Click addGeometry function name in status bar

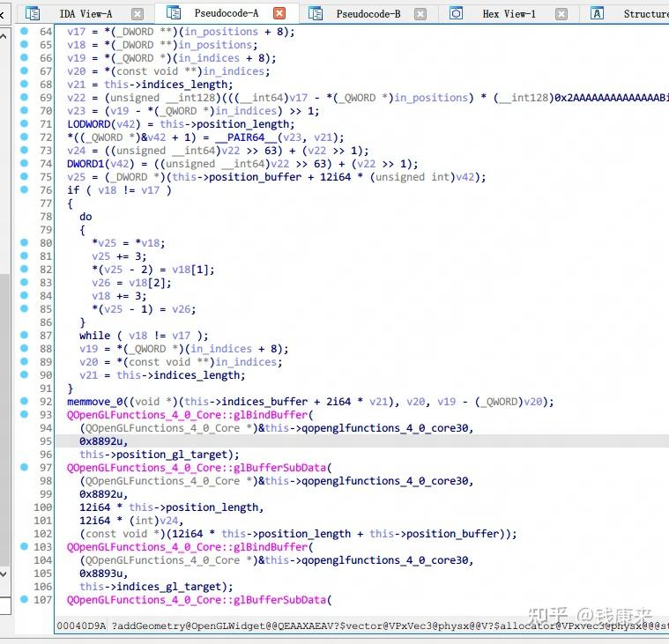pos(153,626)
